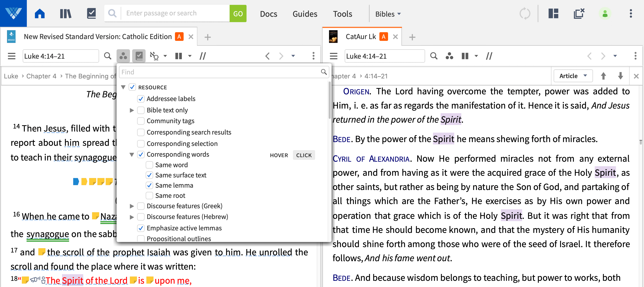Screen dimensions: 644x287
Task: Open CatAur Lk panel hamburger menu
Action: click(x=334, y=56)
